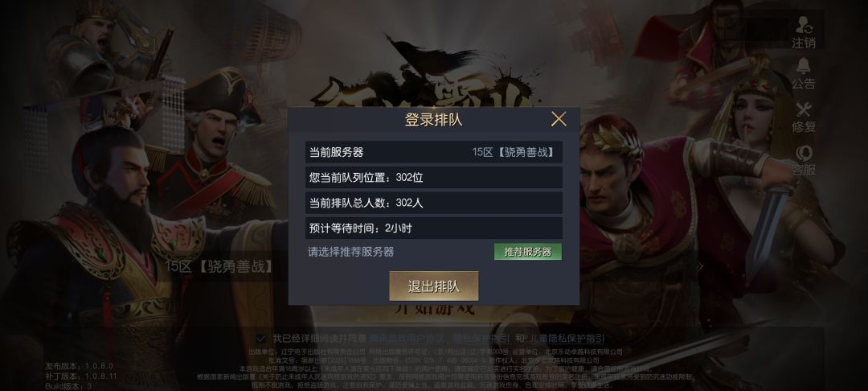Click the green 推荐服务器 button
This screenshot has height=391, width=868.
(527, 252)
